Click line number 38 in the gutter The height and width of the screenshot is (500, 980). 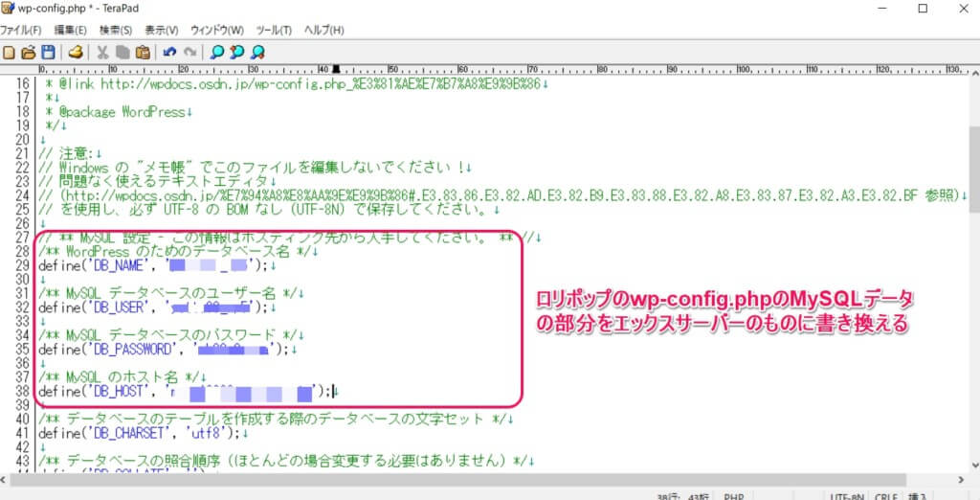(x=22, y=393)
